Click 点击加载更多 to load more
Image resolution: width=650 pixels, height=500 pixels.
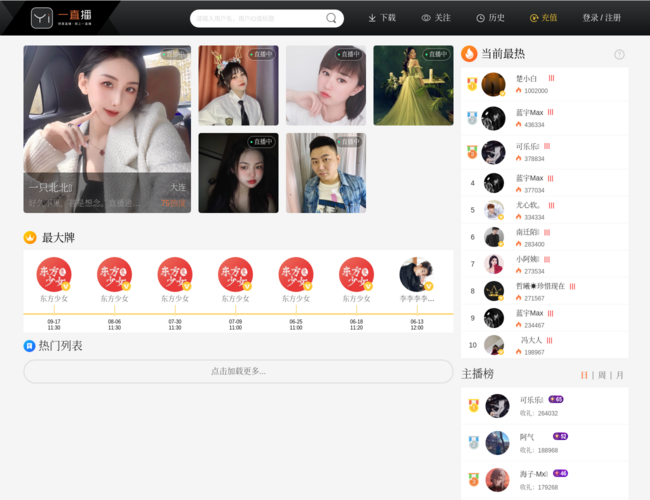[238, 371]
